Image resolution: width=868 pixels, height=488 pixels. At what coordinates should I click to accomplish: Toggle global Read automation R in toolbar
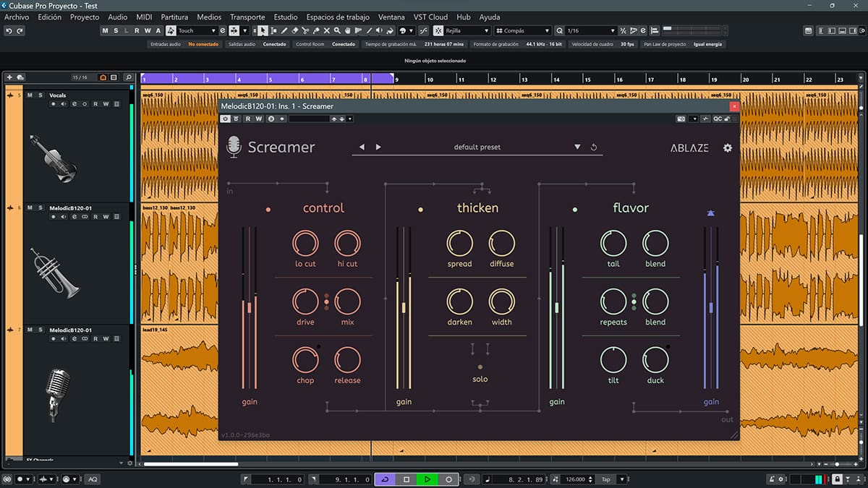click(x=137, y=31)
